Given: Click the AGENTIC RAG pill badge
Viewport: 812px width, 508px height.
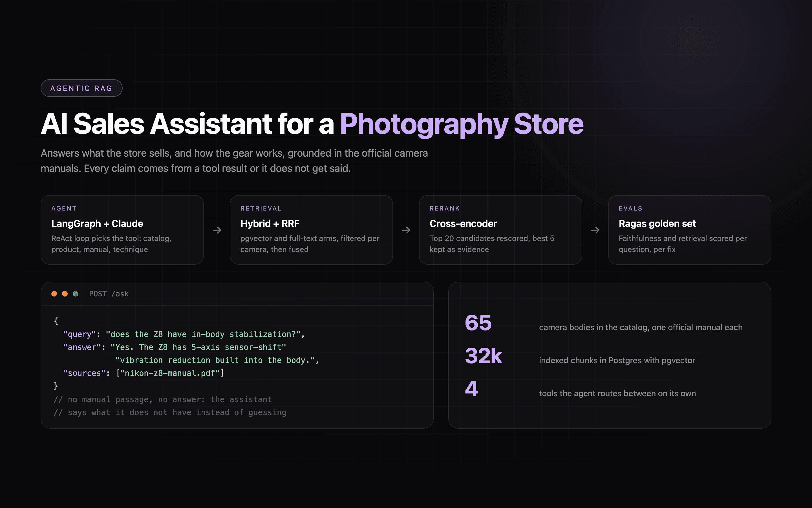Looking at the screenshot, I should [81, 88].
